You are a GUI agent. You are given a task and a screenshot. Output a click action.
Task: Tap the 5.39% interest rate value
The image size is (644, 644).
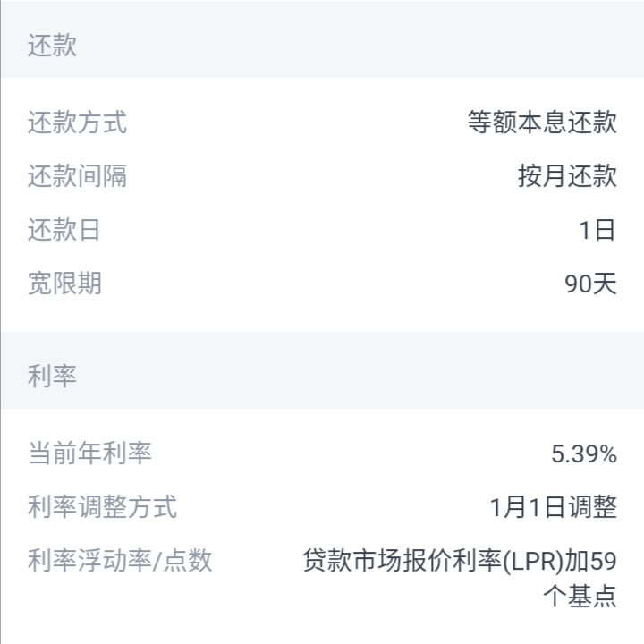[584, 453]
